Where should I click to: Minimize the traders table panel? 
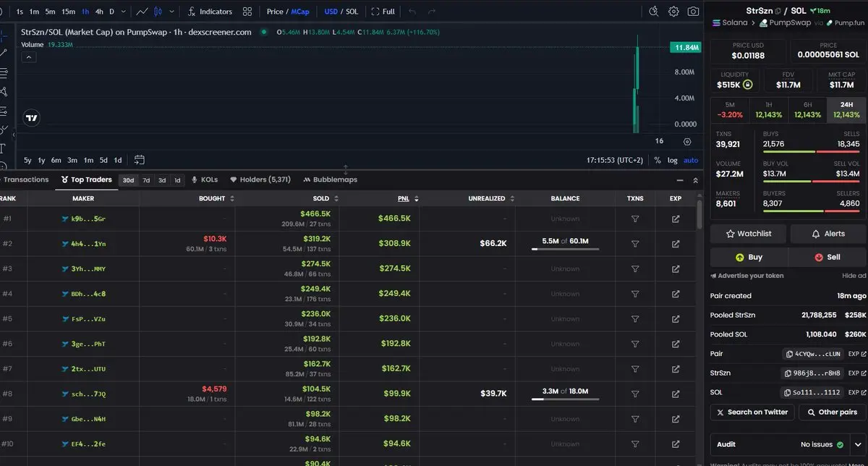(x=679, y=180)
